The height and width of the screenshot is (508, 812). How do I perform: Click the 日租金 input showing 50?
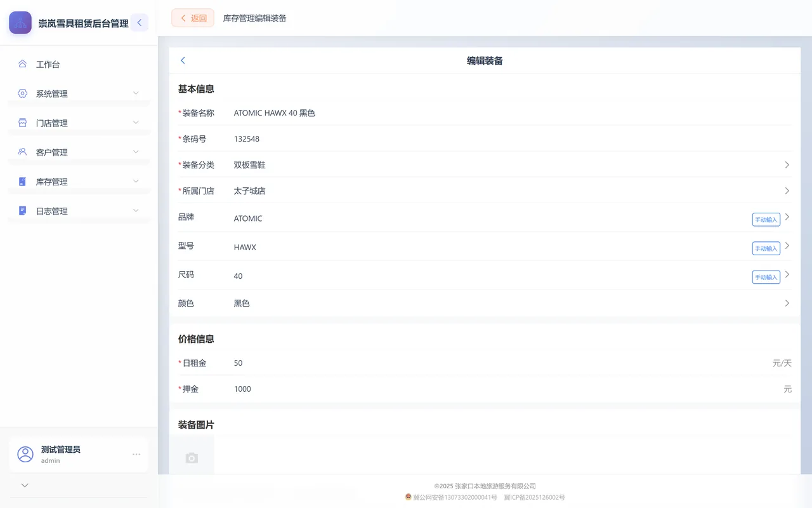point(500,363)
